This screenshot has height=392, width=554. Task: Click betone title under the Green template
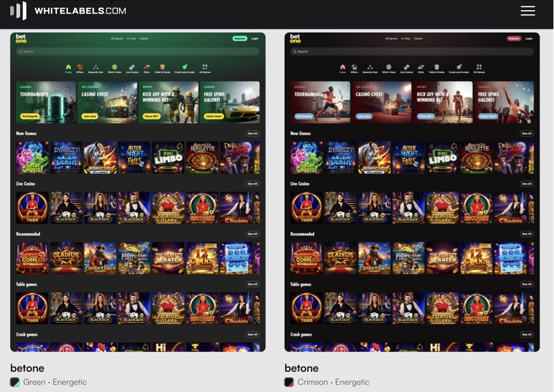pyautogui.click(x=27, y=368)
